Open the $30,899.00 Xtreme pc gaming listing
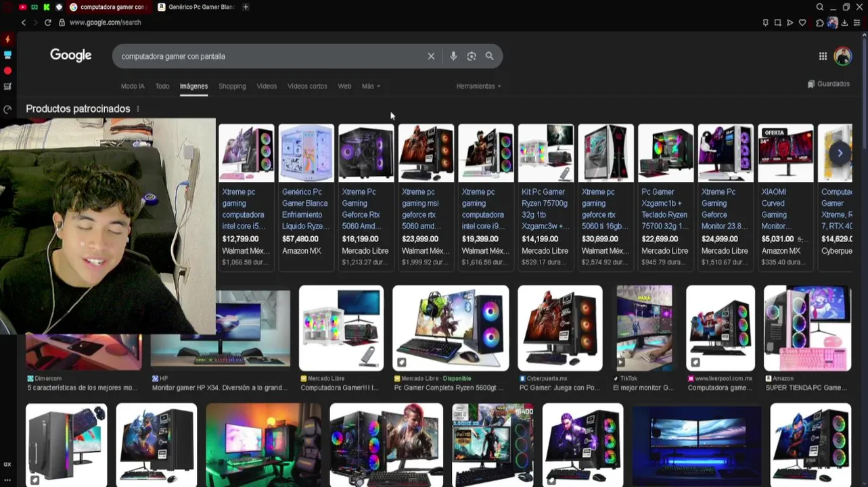The height and width of the screenshot is (487, 868). pos(606,196)
